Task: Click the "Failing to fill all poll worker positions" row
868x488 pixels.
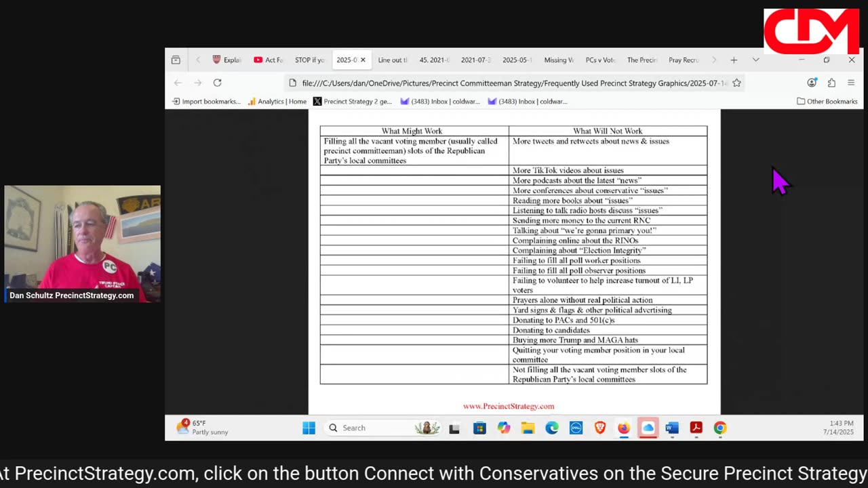Action: [x=608, y=260]
